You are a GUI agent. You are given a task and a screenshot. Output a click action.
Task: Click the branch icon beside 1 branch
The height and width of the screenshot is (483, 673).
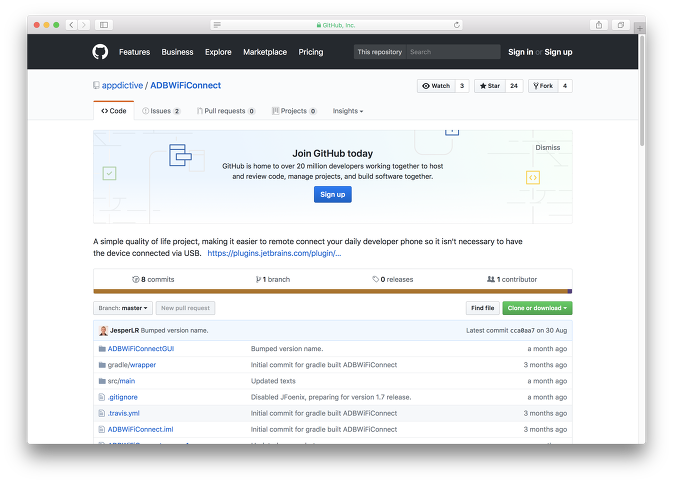[258, 279]
